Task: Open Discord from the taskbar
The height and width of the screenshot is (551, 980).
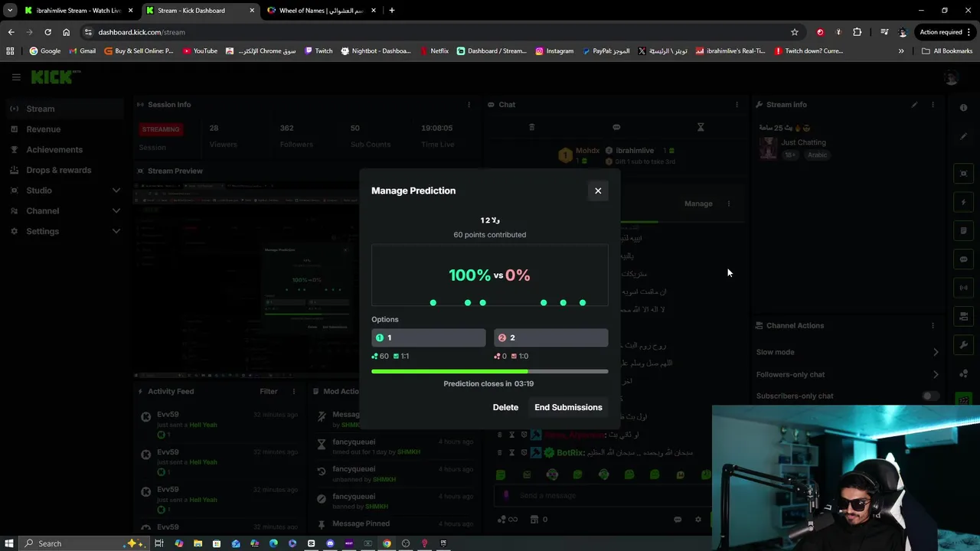Action: pyautogui.click(x=330, y=543)
